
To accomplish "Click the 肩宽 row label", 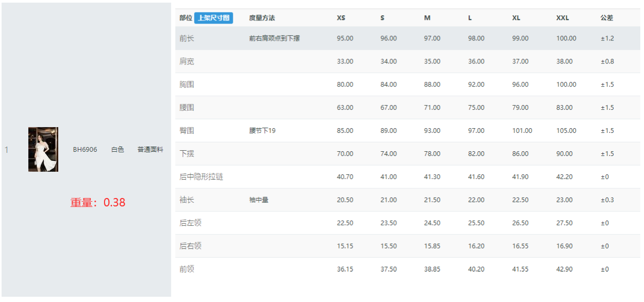I will (x=186, y=61).
